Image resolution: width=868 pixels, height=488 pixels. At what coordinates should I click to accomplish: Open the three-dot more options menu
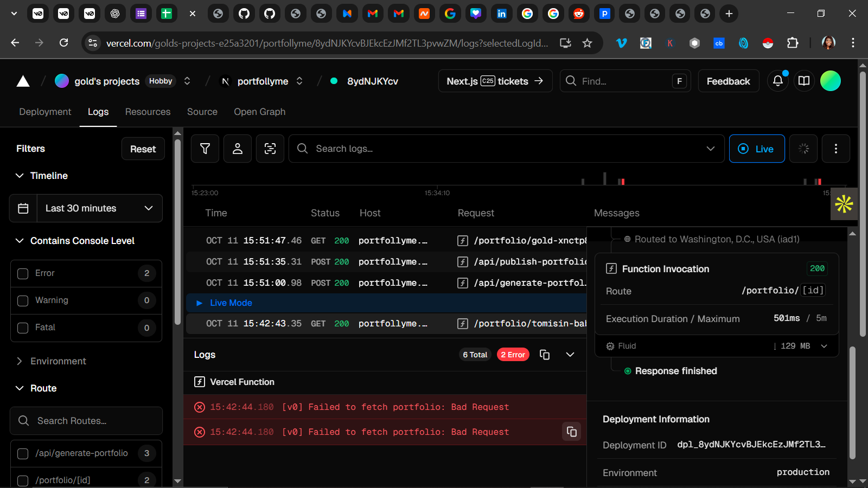pos(835,149)
